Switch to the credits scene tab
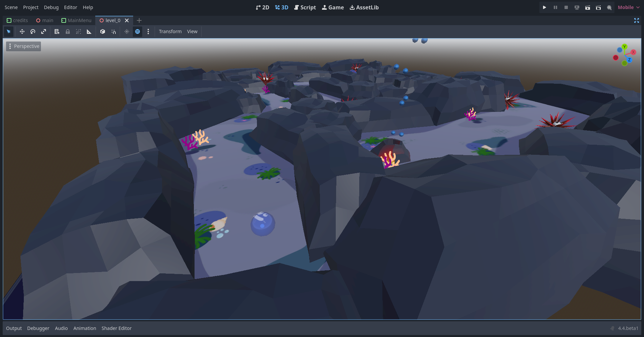 tap(17, 20)
